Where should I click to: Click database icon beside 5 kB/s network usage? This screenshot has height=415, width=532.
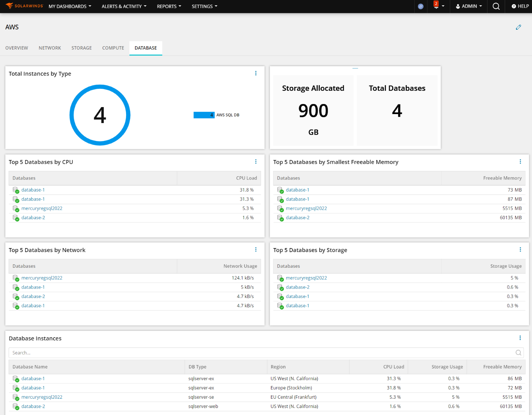click(x=16, y=288)
